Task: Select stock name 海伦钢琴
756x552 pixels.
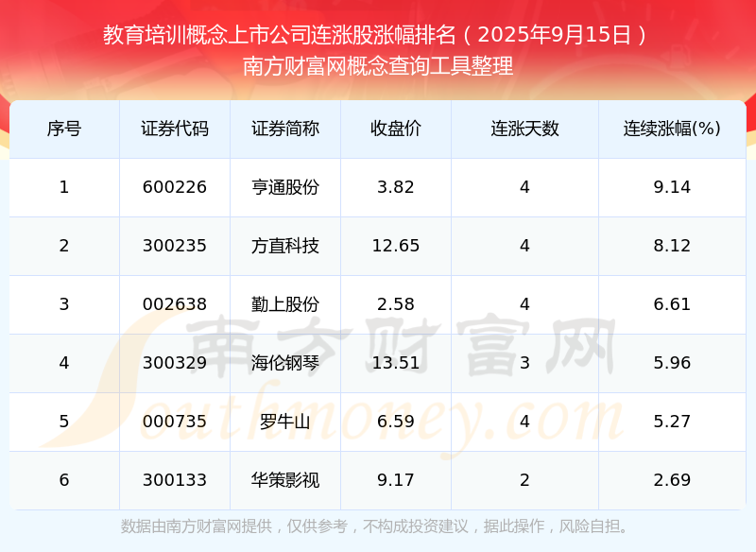Action: (285, 363)
